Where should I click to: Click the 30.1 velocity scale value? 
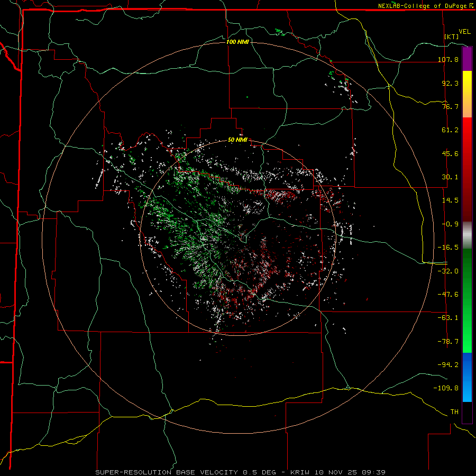click(x=450, y=177)
